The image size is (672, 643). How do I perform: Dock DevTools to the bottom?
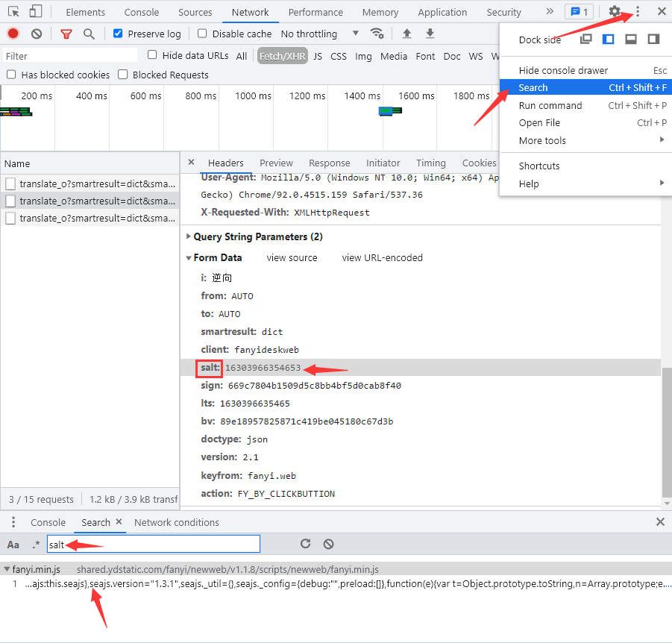pyautogui.click(x=631, y=40)
